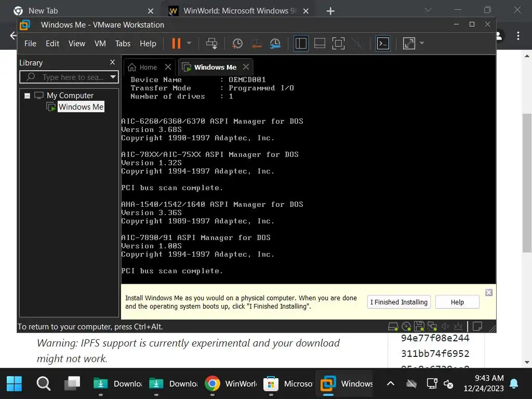Toggle the library sidebar view icon
The image size is (532, 399).
click(301, 44)
